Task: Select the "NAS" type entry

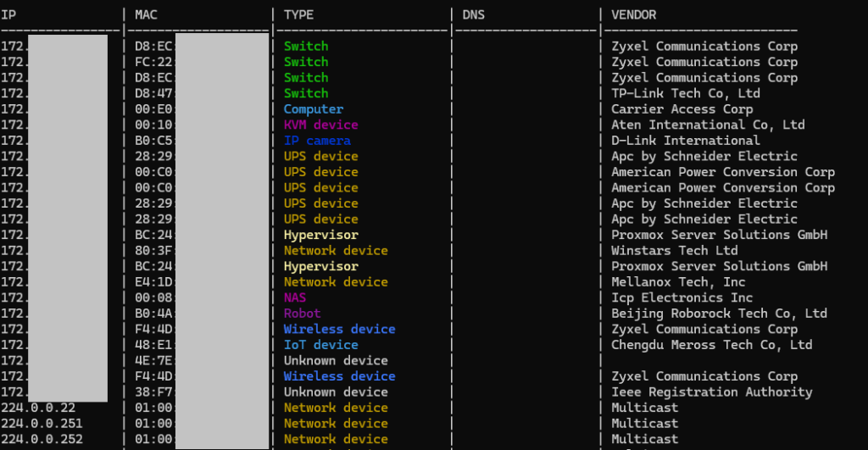Action: click(294, 297)
